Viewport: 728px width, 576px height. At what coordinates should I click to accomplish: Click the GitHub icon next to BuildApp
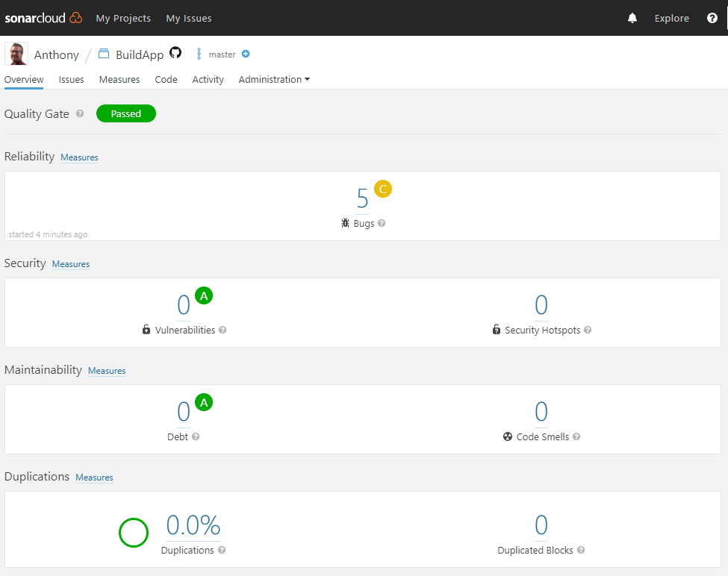(175, 53)
